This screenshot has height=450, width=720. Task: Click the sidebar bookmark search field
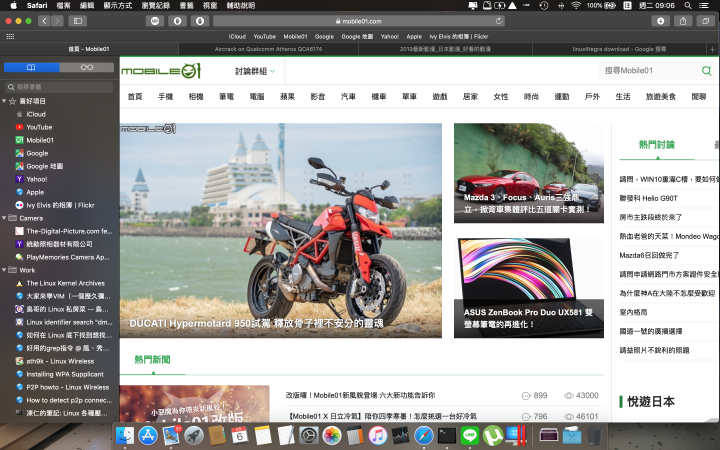(59, 87)
